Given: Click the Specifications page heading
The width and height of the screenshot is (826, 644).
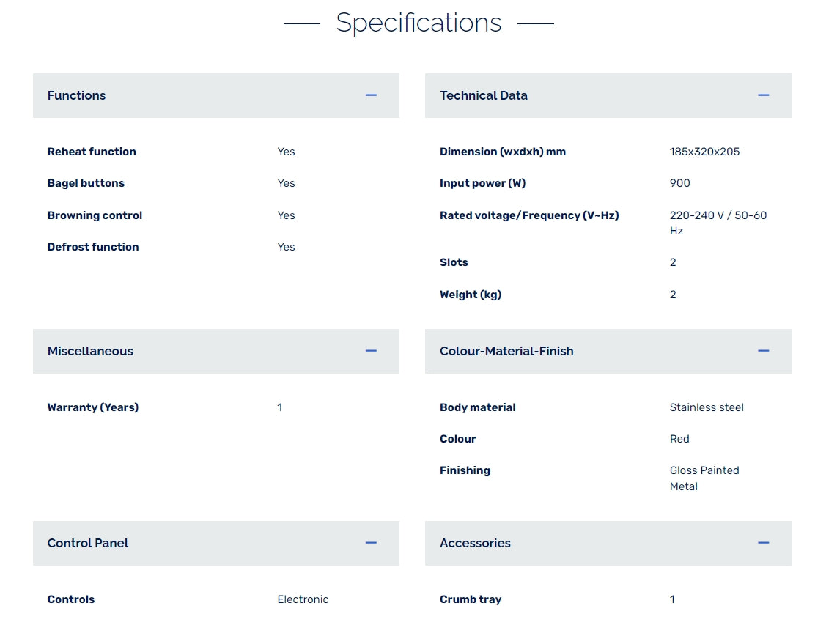Looking at the screenshot, I should pyautogui.click(x=418, y=23).
